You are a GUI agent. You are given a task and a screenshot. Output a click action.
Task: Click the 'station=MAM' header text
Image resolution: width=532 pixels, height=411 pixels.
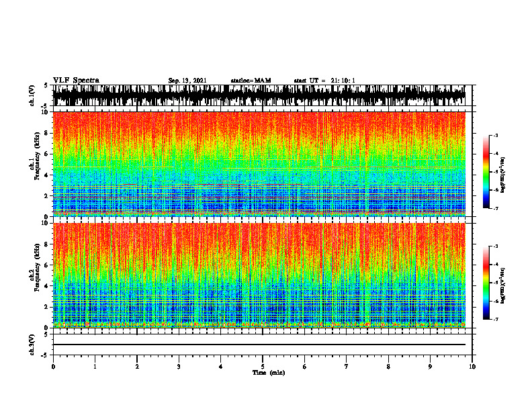tap(251, 81)
